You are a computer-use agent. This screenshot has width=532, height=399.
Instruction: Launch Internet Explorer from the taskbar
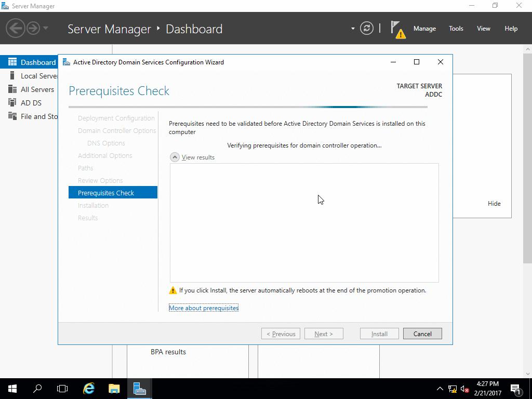point(89,389)
